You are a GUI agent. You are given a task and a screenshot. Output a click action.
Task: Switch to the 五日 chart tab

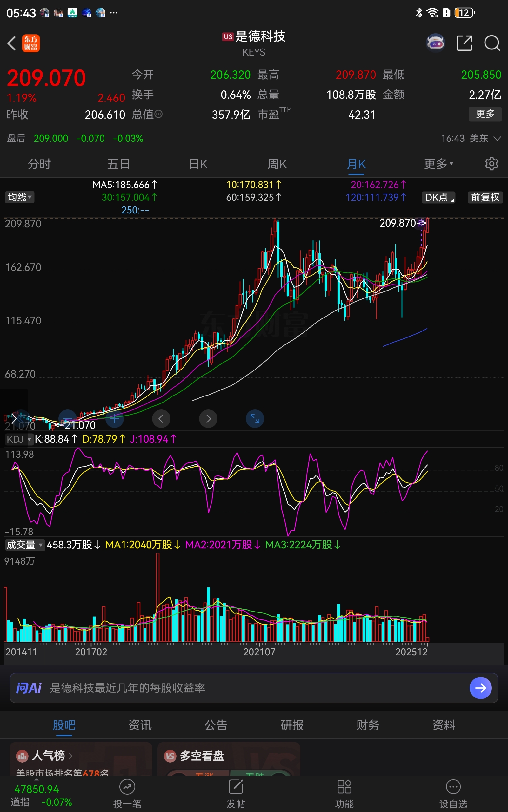[x=119, y=164]
